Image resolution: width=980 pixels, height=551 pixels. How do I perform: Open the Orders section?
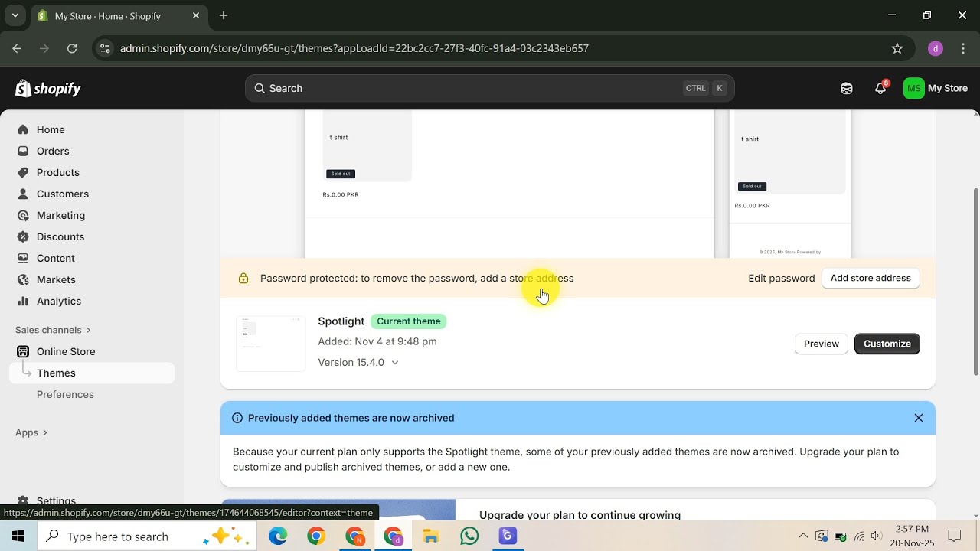(x=53, y=151)
